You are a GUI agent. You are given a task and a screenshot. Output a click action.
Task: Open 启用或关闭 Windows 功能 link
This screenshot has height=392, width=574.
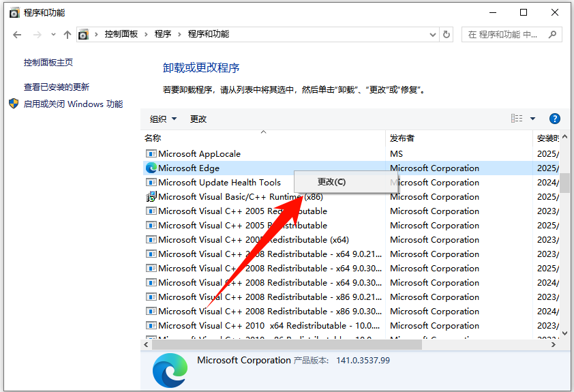tap(73, 104)
